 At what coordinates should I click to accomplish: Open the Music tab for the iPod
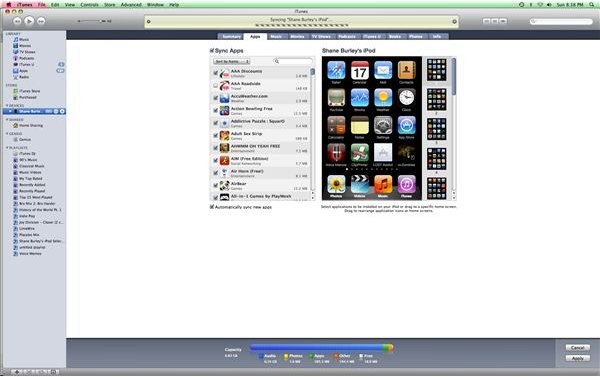[x=276, y=36]
